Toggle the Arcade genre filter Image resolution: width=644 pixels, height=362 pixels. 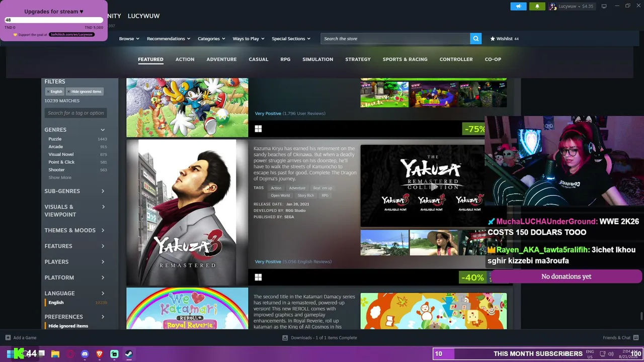55,147
